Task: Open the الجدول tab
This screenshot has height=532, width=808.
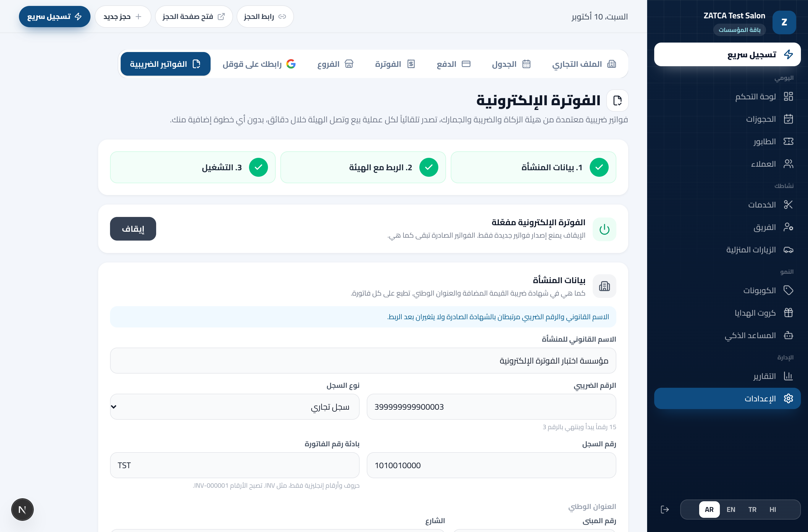Action: pos(511,64)
